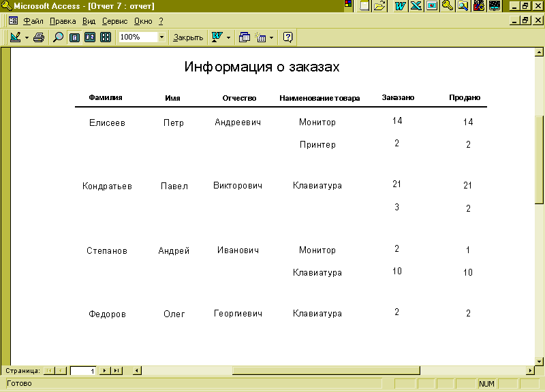
Task: Expand Office Links dropdown arrow
Action: tap(228, 37)
